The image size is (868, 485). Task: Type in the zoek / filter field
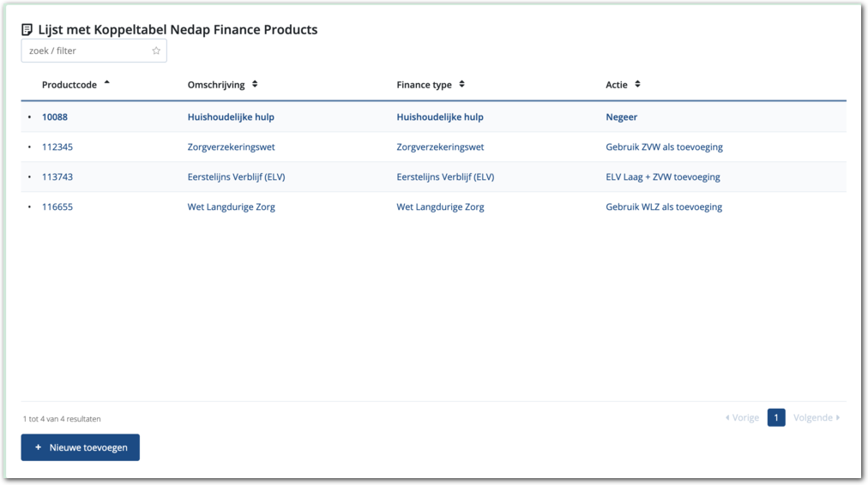click(x=86, y=51)
